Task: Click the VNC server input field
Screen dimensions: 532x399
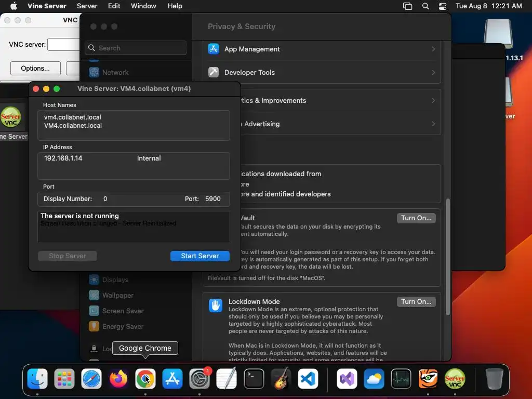Action: point(63,45)
